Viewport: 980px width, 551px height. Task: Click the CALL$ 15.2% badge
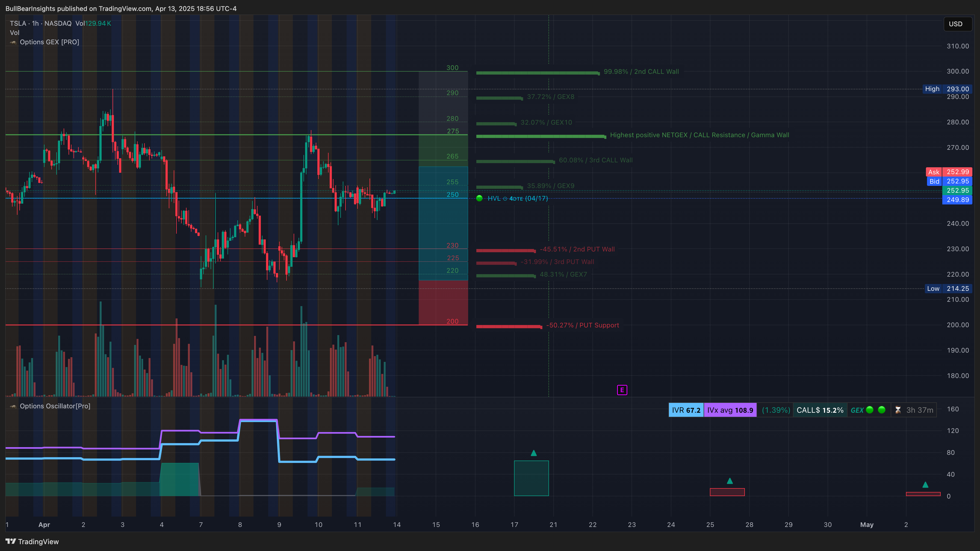(820, 410)
